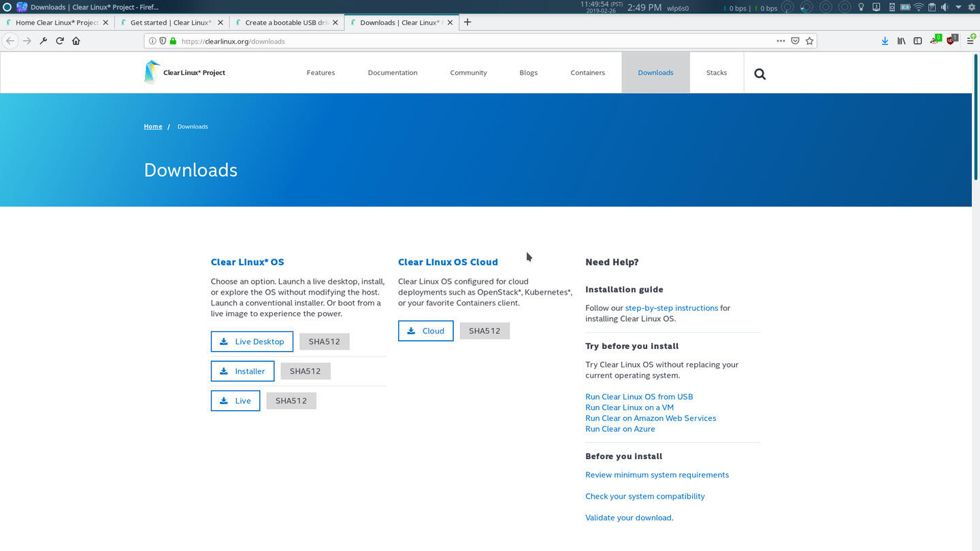The height and width of the screenshot is (551, 980).
Task: Bookmark this page with star icon
Action: tap(809, 41)
